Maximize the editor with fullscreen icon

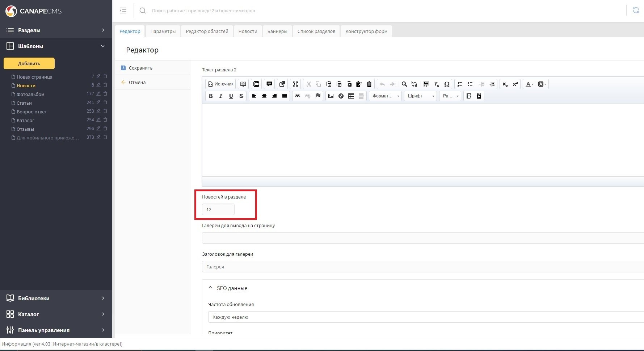click(295, 84)
